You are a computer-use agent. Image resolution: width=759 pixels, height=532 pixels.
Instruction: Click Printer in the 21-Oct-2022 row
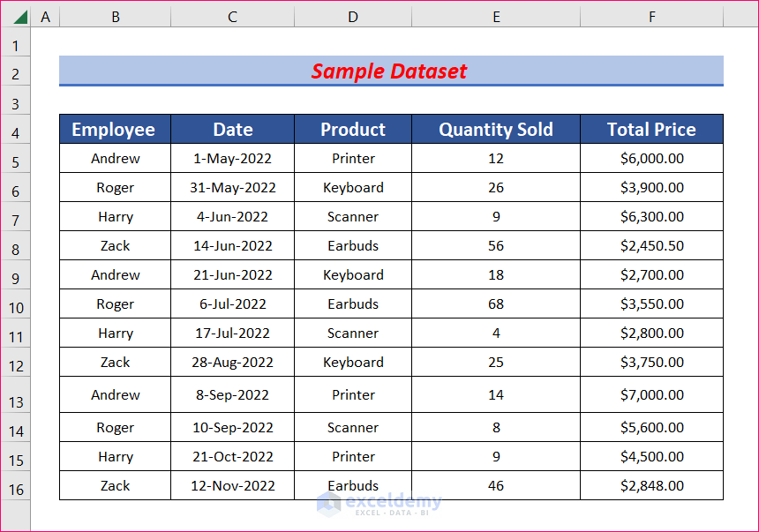click(353, 456)
